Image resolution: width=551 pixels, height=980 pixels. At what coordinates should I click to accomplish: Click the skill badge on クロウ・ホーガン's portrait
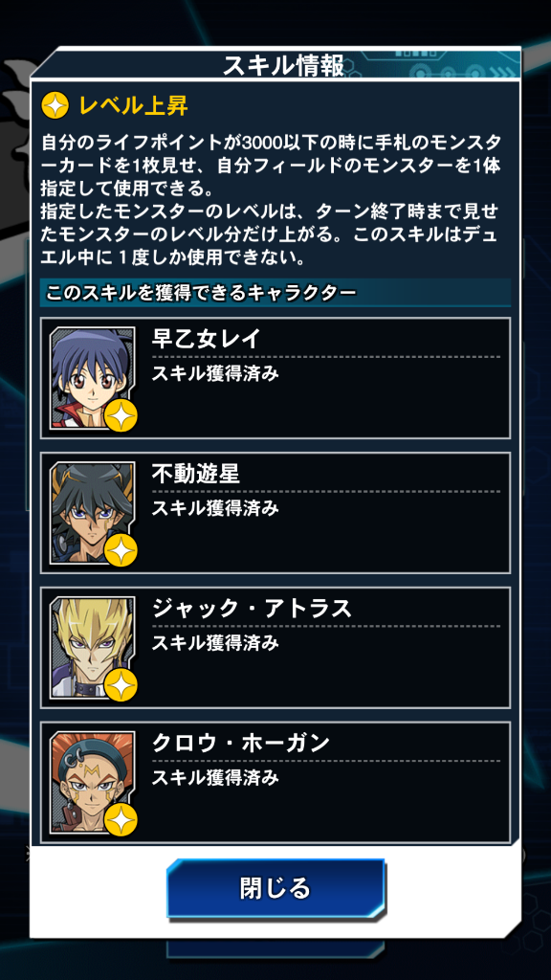[x=121, y=820]
